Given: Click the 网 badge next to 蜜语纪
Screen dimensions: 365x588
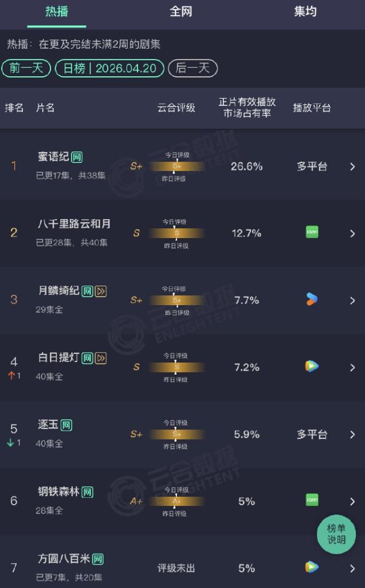Looking at the screenshot, I should point(76,157).
